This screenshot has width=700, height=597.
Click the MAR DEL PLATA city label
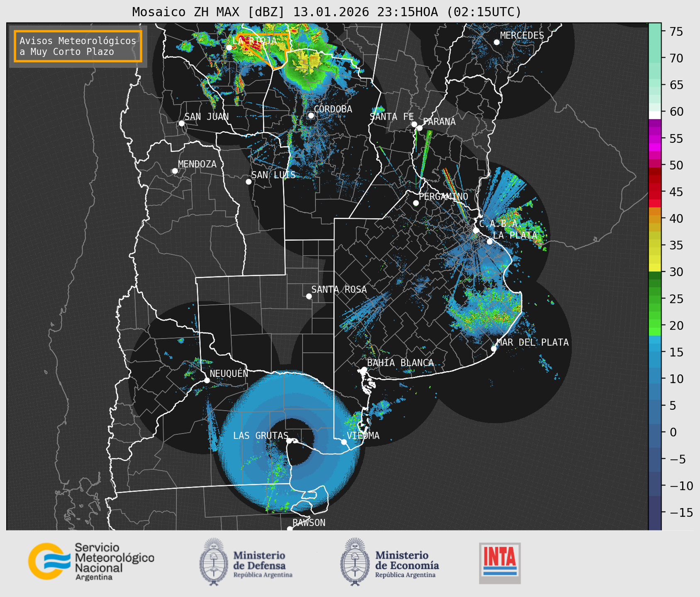click(532, 343)
